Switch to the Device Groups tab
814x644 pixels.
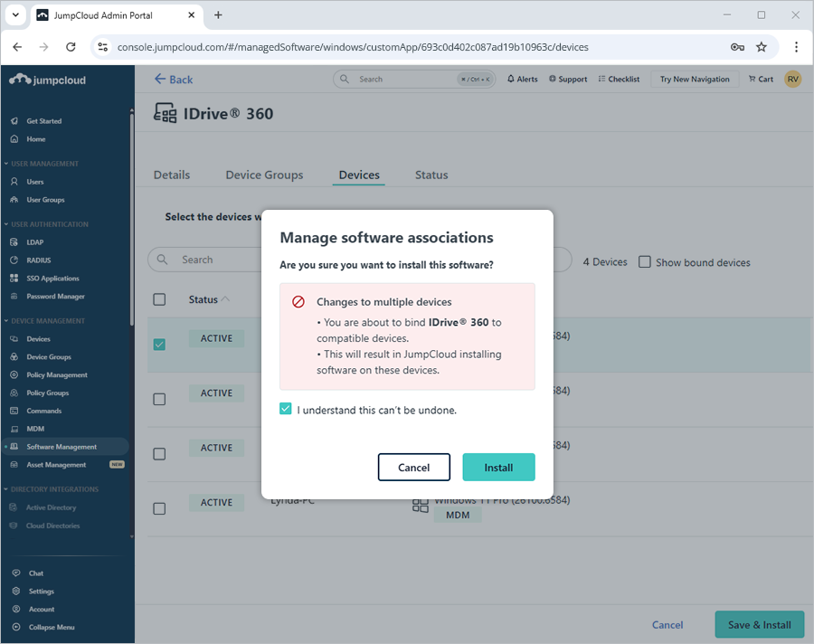pyautogui.click(x=264, y=175)
